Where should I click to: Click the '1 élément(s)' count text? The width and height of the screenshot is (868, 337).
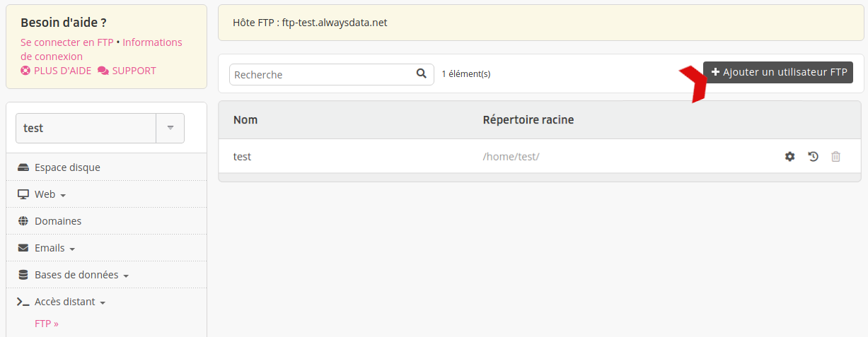pos(466,73)
